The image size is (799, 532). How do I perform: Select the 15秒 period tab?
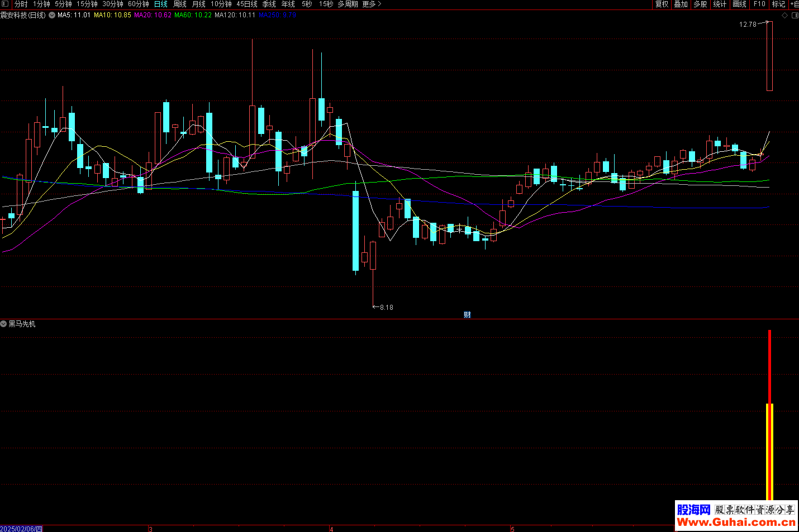coord(326,4)
